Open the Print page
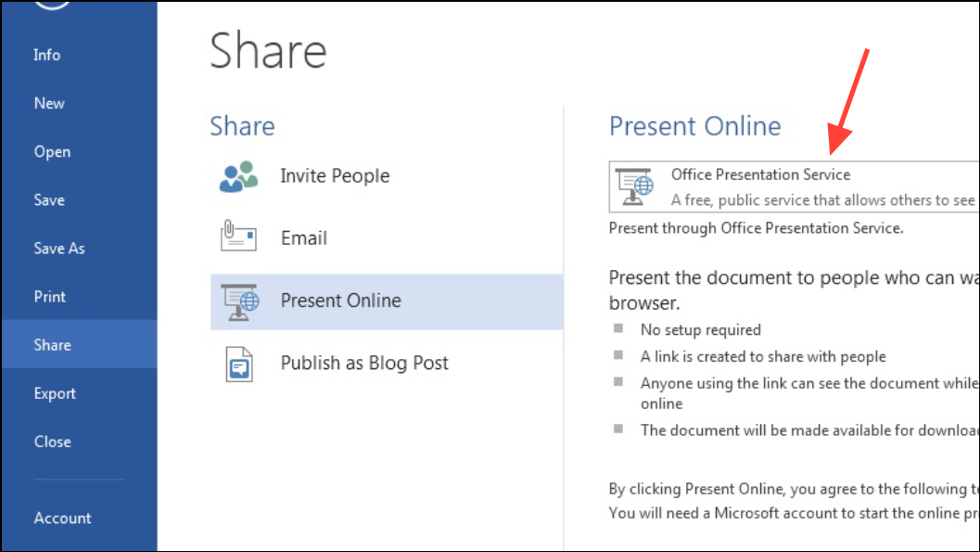 [50, 296]
